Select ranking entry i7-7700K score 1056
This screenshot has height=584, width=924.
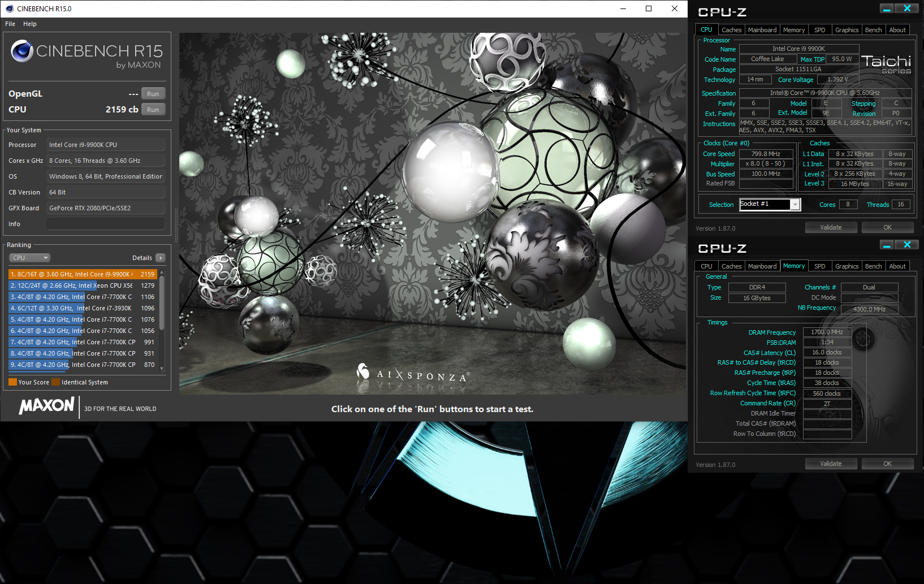click(x=83, y=331)
